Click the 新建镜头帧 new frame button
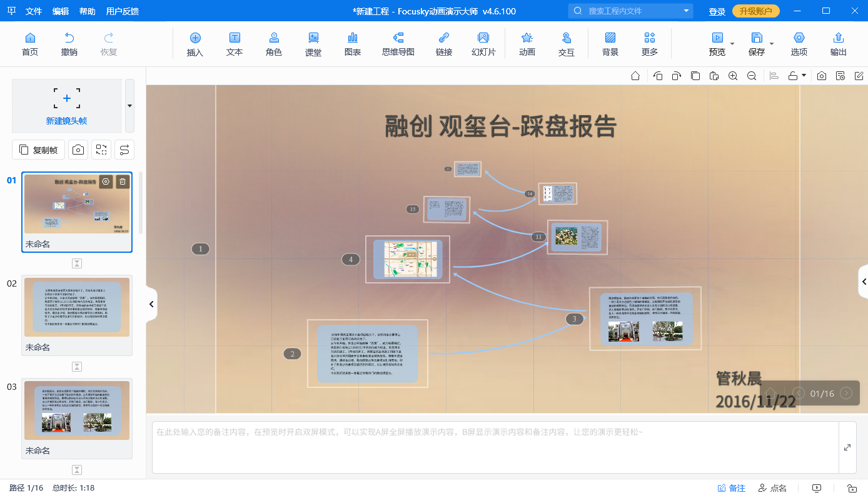 [66, 106]
